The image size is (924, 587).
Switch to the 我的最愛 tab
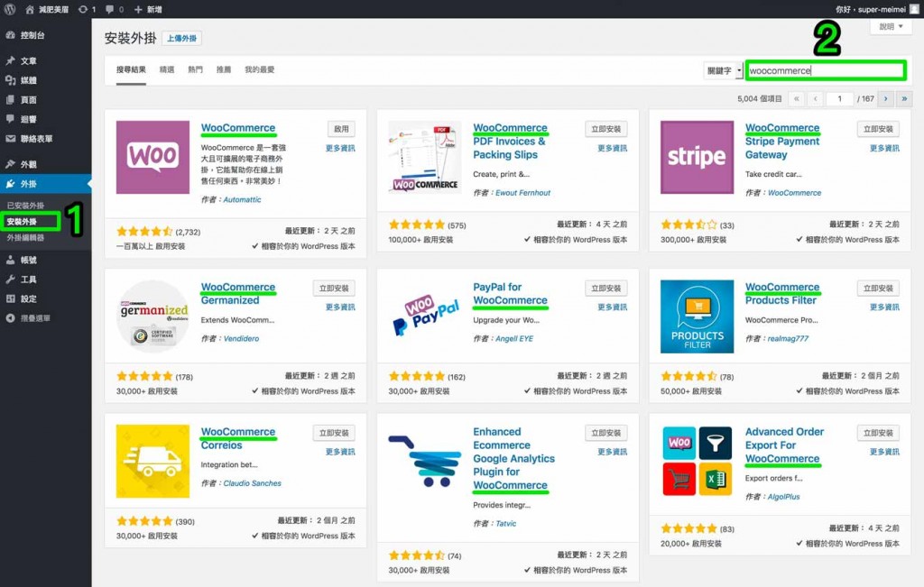(259, 69)
